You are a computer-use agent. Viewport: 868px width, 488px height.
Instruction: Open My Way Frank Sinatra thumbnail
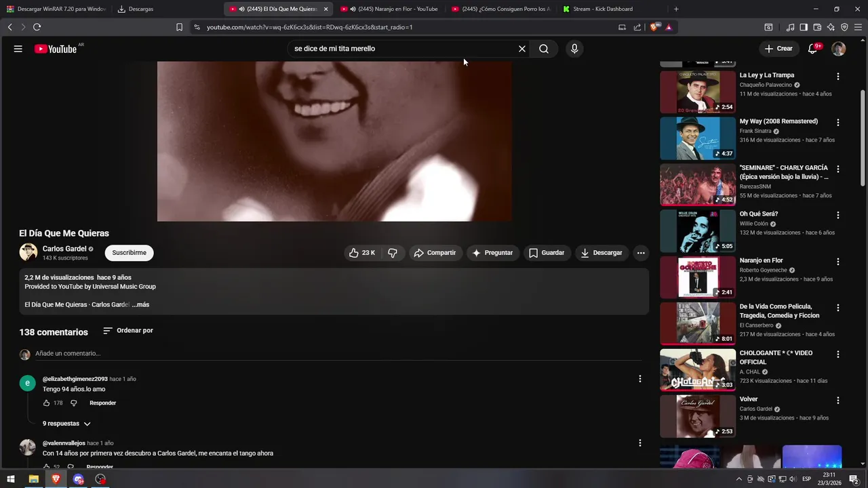(x=698, y=138)
